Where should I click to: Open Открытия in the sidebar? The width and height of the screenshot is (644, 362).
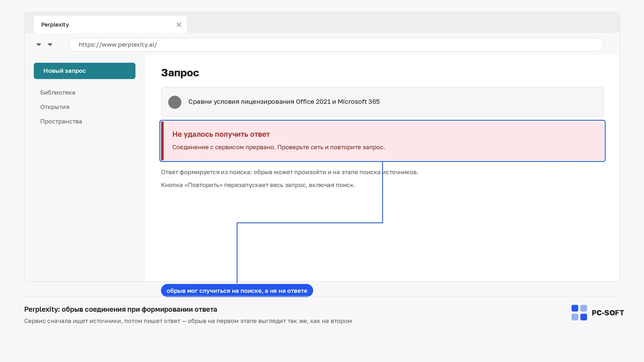pyautogui.click(x=55, y=107)
